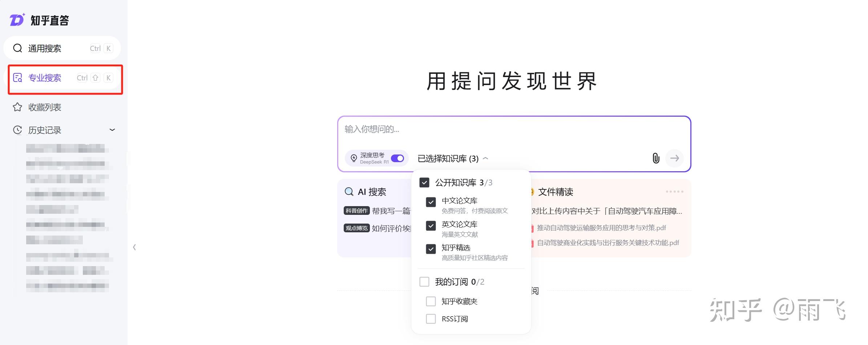Open the 推动自动驾驶运输服务应用的思考与对策.pdf link

601,228
